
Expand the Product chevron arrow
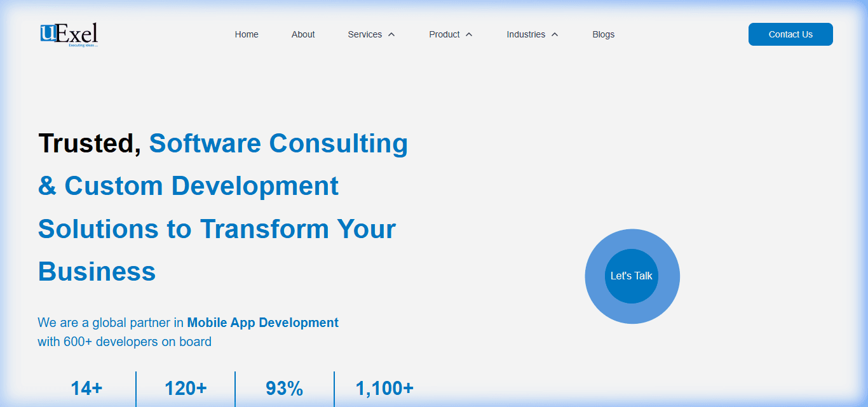(x=469, y=34)
